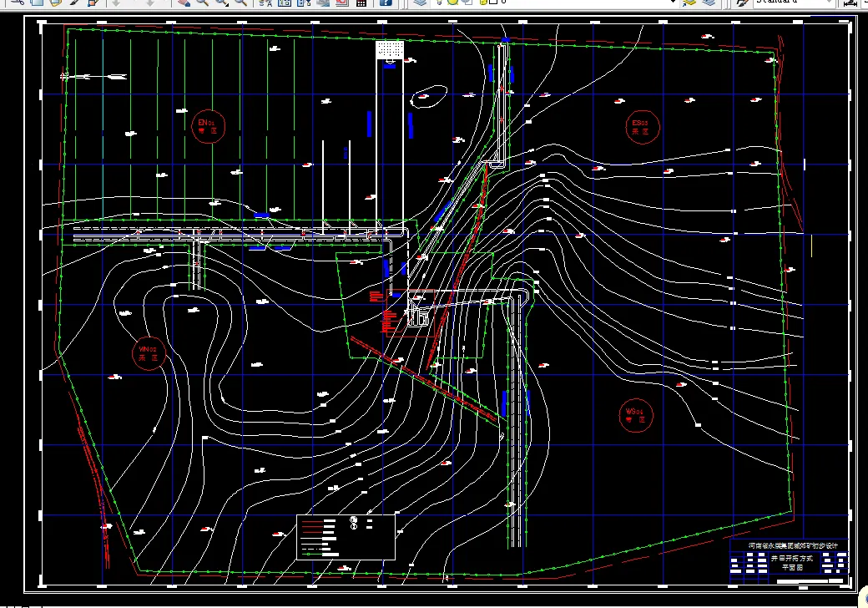Click the Cut scissors icon
The width and height of the screenshot is (868, 608).
(18, 3)
